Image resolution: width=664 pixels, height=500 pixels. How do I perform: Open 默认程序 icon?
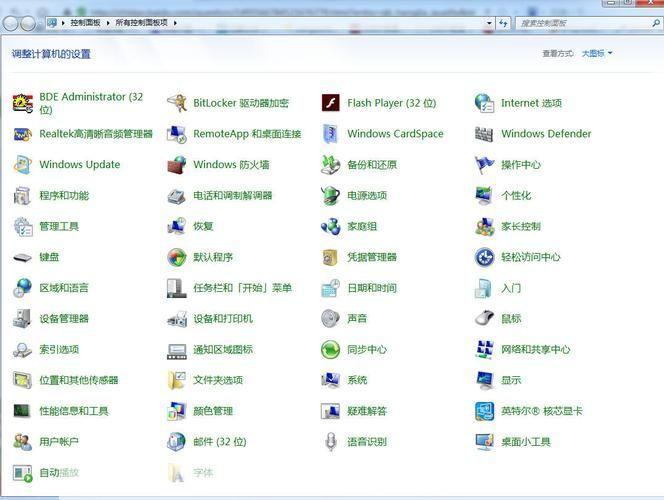coord(177,257)
